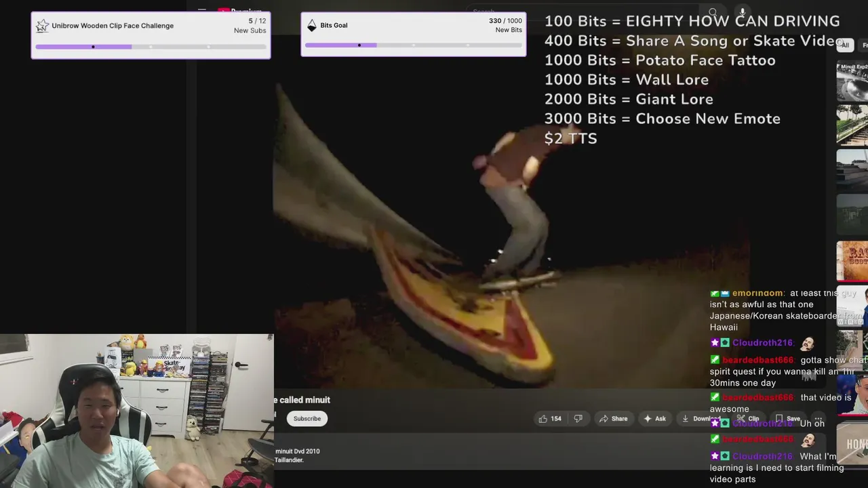Click the dislike thumbs-down icon

578,419
